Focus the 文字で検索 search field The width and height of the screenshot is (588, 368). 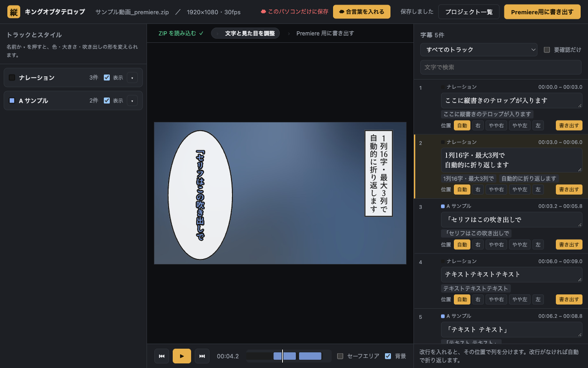click(x=501, y=67)
